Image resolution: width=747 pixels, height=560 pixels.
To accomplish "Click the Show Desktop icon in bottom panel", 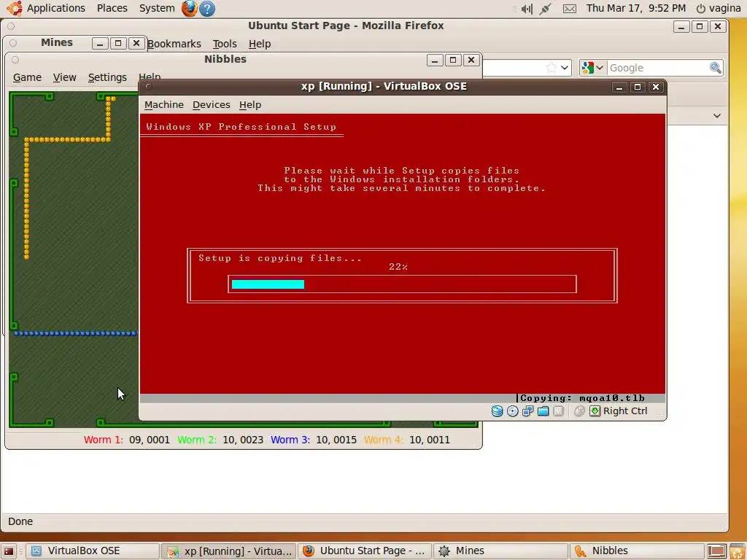I will click(9, 551).
